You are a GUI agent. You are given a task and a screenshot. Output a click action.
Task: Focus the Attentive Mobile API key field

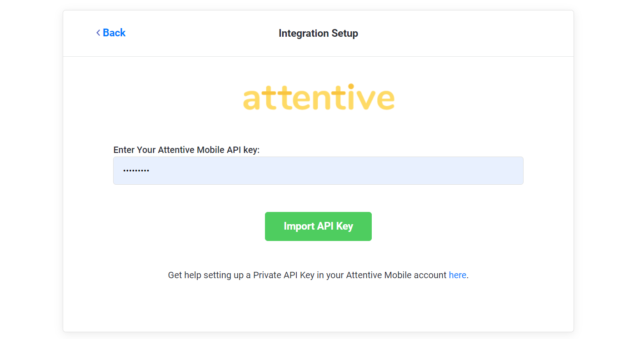318,171
